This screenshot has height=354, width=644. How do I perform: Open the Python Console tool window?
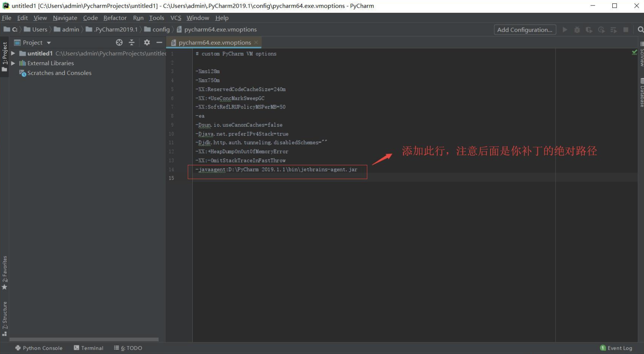coord(39,348)
